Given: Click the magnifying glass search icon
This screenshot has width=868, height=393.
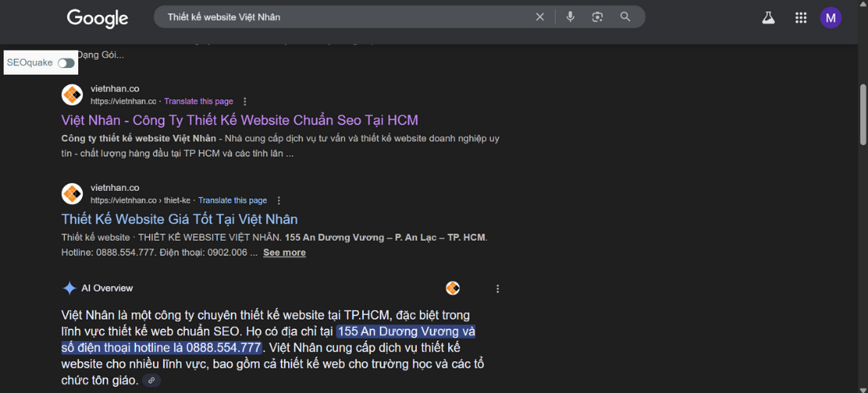Looking at the screenshot, I should [625, 17].
